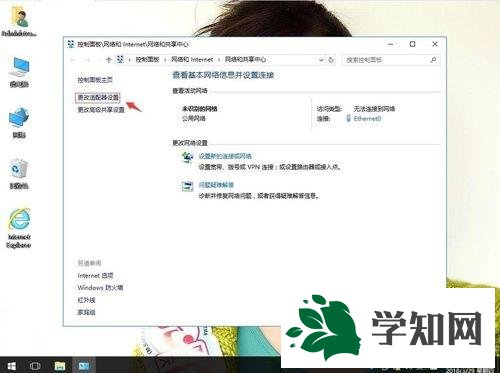This screenshot has height=373, width=500.
Task: Expand chevron after 网络和 Internet breadcrumb
Action: (219, 60)
